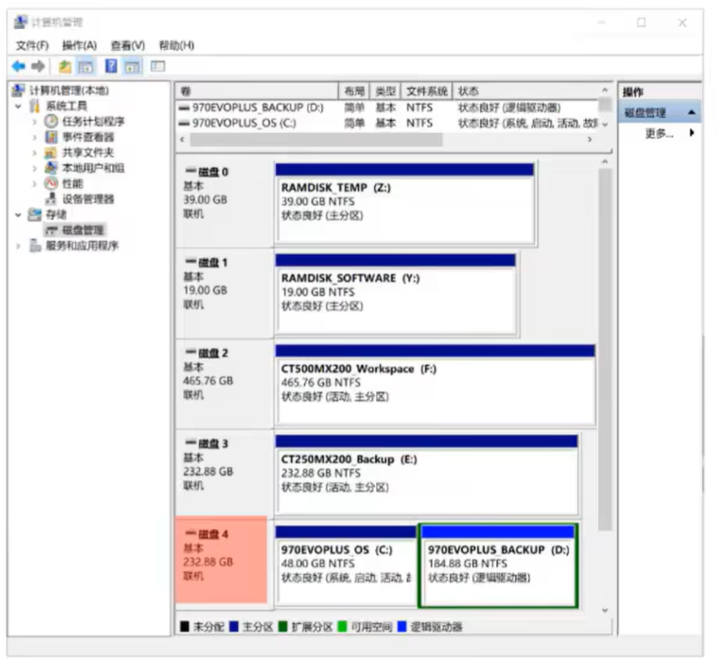Collapse the 系统工具 tree node
This screenshot has width=716, height=669.
pos(18,106)
